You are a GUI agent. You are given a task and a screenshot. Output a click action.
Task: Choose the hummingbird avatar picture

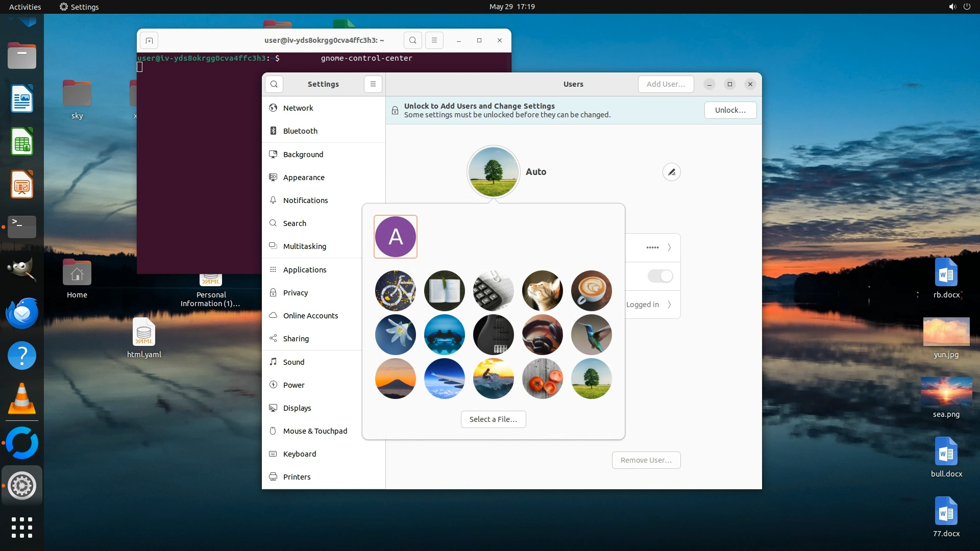tap(591, 335)
